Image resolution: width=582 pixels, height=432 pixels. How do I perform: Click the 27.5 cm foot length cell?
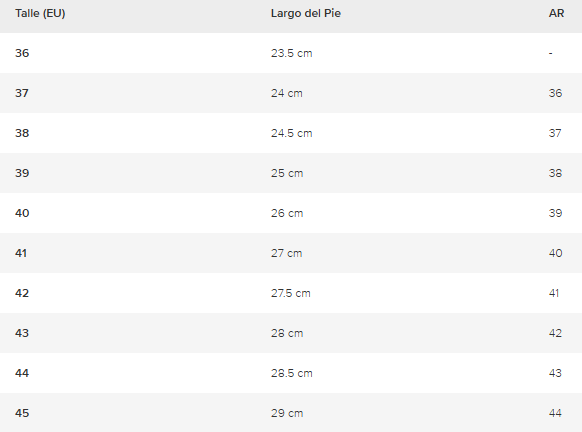point(290,294)
